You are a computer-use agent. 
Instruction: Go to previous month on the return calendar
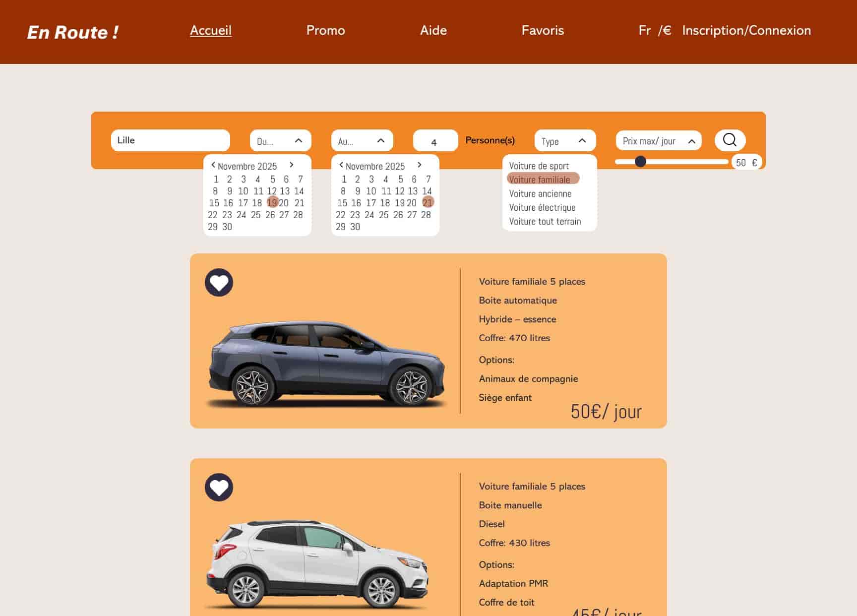click(341, 164)
